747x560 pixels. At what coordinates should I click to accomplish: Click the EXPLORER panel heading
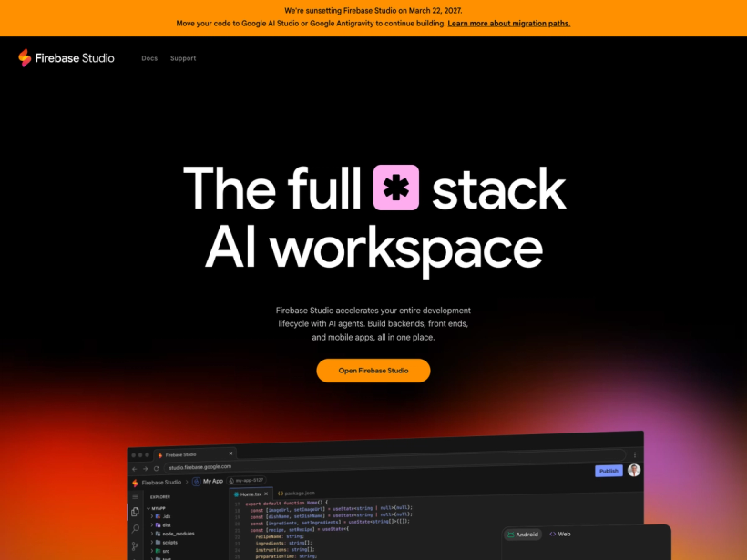pyautogui.click(x=160, y=496)
